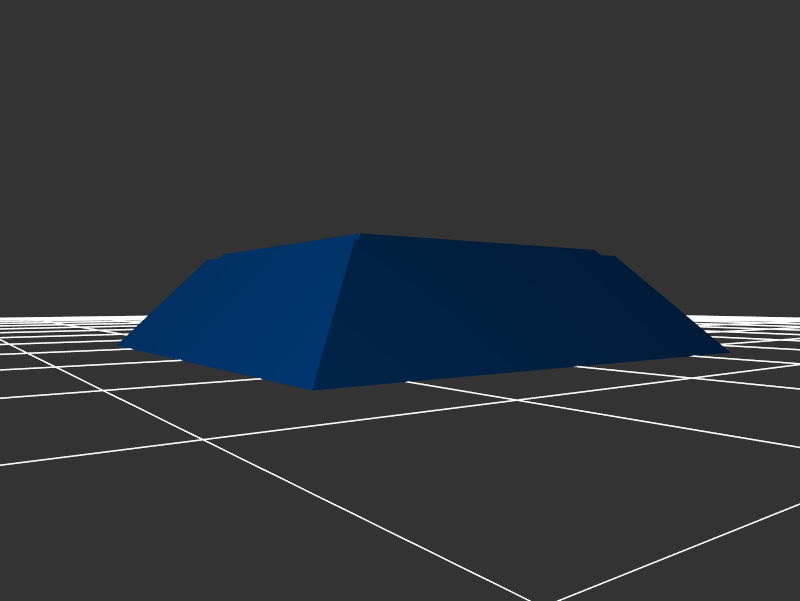
Task: Select the top edge of the light face
Action: click(x=290, y=245)
